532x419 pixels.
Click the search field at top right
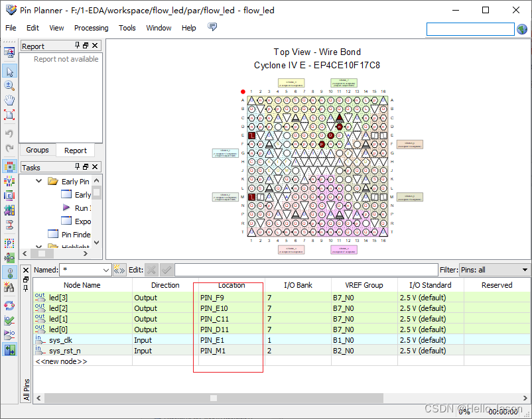(x=470, y=29)
